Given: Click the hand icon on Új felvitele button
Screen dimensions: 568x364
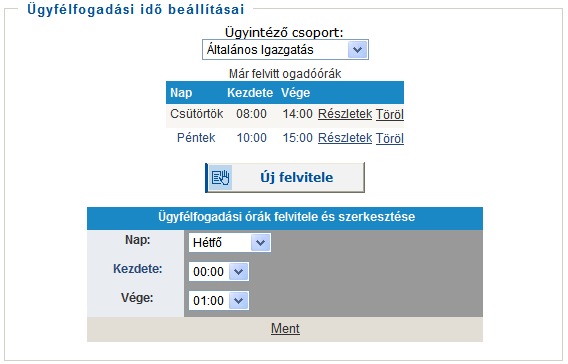Looking at the screenshot, I should point(221,177).
